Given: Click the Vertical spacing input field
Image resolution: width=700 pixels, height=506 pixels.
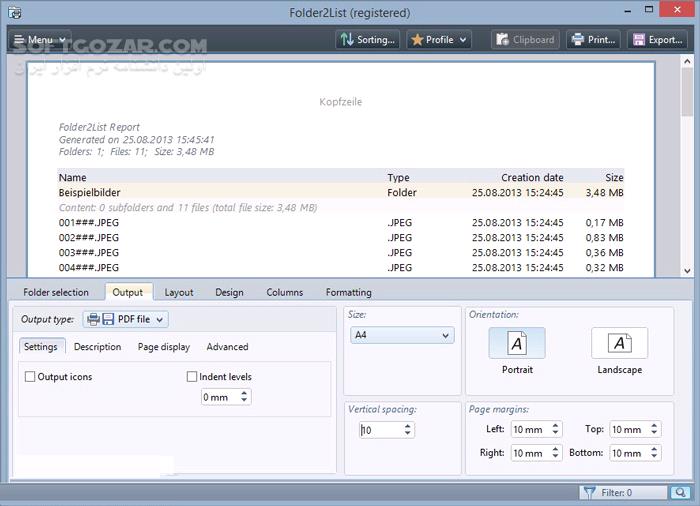Looking at the screenshot, I should (x=380, y=430).
